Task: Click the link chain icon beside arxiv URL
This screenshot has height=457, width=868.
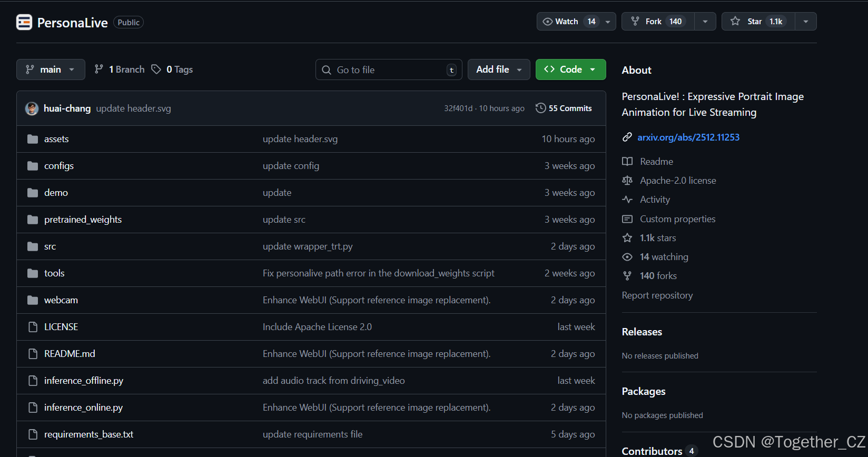Action: coord(627,137)
